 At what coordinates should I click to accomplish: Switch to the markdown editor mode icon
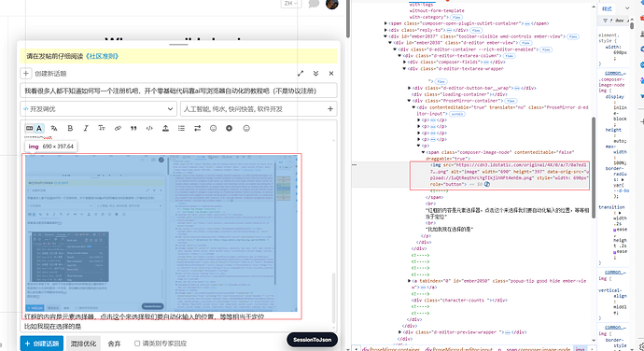[30, 128]
